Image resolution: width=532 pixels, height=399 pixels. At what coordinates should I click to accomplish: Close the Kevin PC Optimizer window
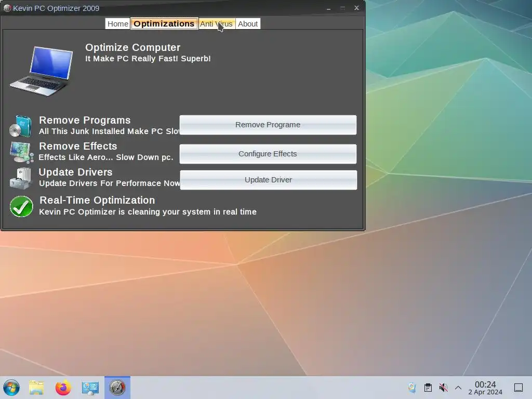(x=356, y=8)
